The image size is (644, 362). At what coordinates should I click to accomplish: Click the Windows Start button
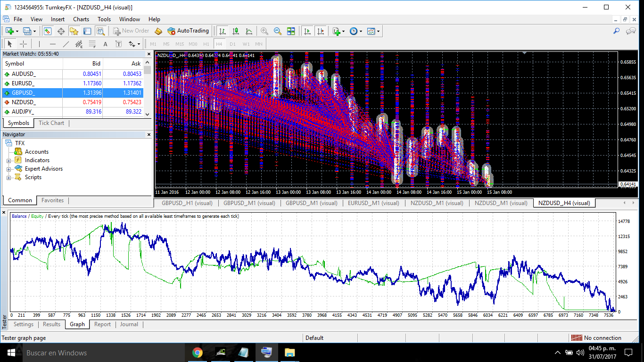click(x=11, y=353)
